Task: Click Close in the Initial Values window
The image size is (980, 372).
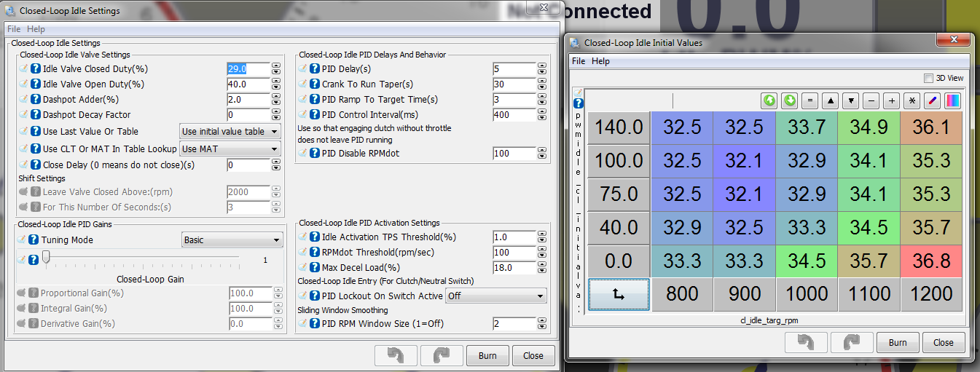Action: pos(943,343)
